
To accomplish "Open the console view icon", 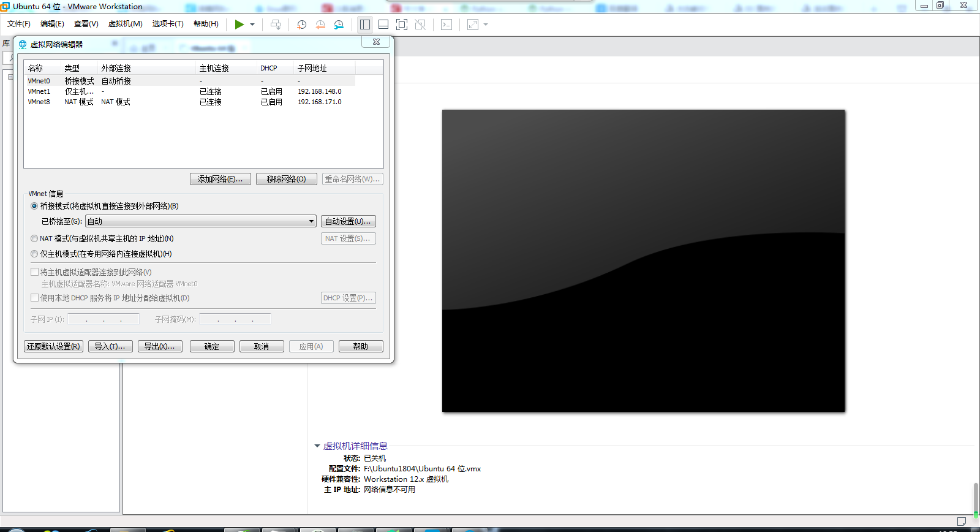I will tap(447, 25).
